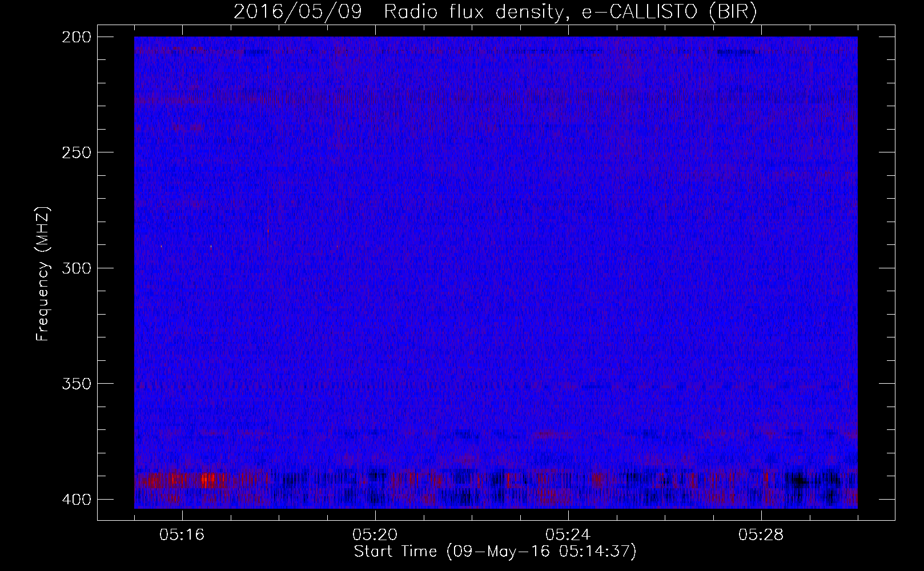Click the 05:28 time tick label
Image resolution: width=924 pixels, height=571 pixels.
[x=761, y=535]
